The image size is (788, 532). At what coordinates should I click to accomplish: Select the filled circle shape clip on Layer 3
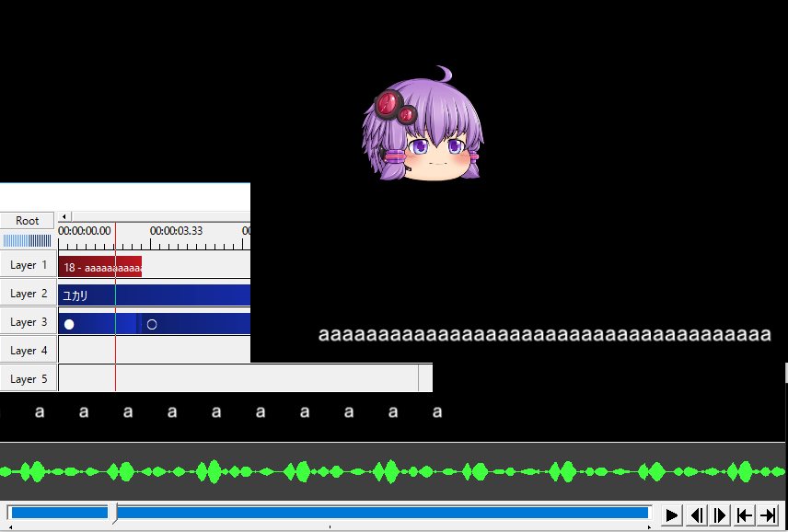87,324
